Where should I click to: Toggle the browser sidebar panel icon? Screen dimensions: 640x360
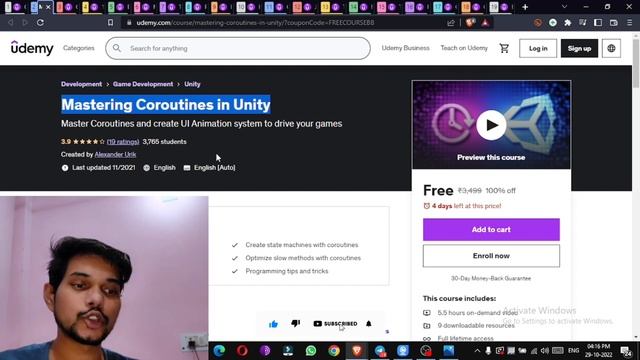598,23
